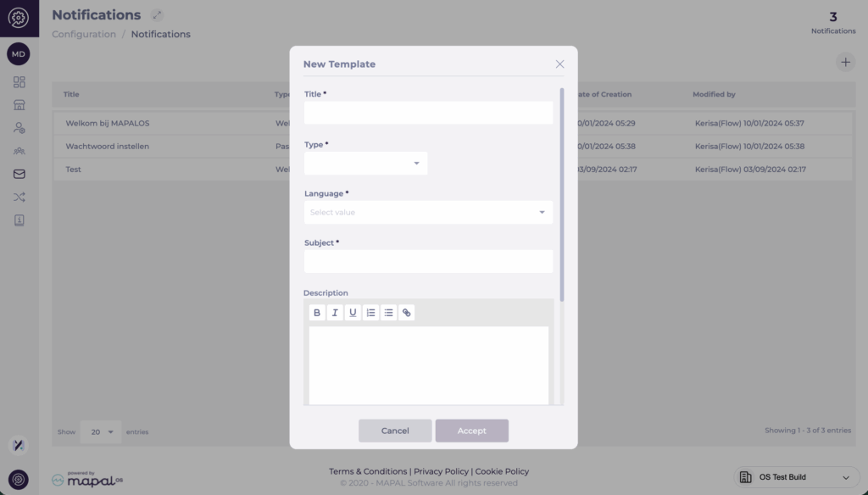Toggle bold formatting in Description editor
This screenshot has width=868, height=495.
(317, 313)
